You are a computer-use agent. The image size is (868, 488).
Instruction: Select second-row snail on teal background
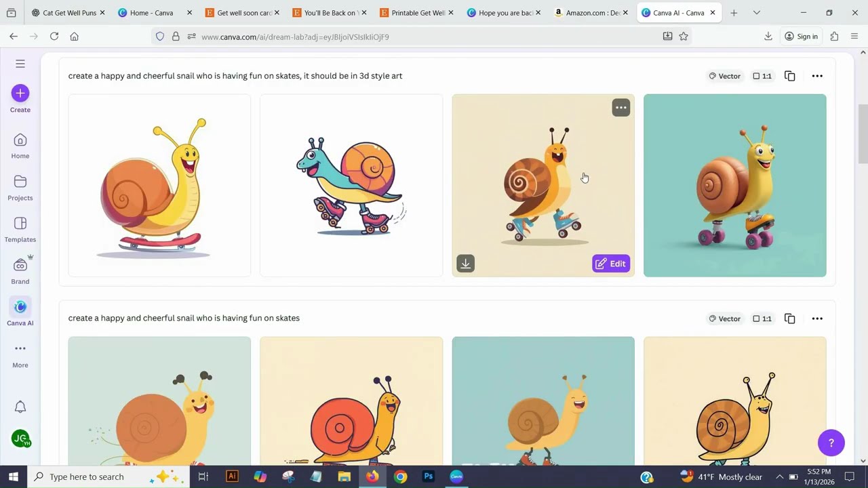tap(543, 401)
